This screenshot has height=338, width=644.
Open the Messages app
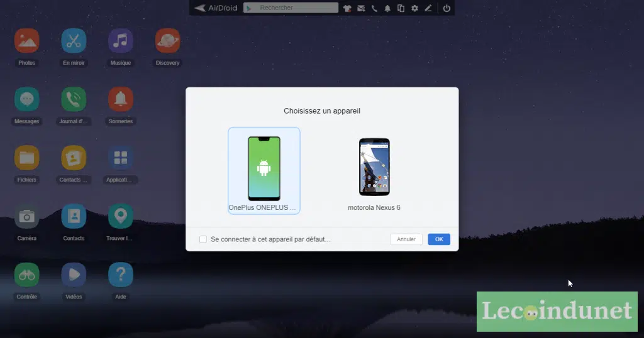(26, 99)
